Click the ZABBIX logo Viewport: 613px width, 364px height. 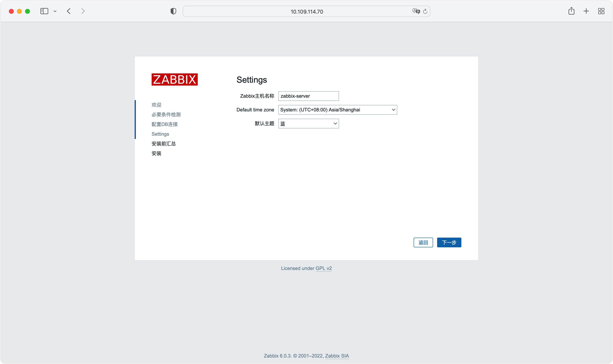pyautogui.click(x=175, y=79)
